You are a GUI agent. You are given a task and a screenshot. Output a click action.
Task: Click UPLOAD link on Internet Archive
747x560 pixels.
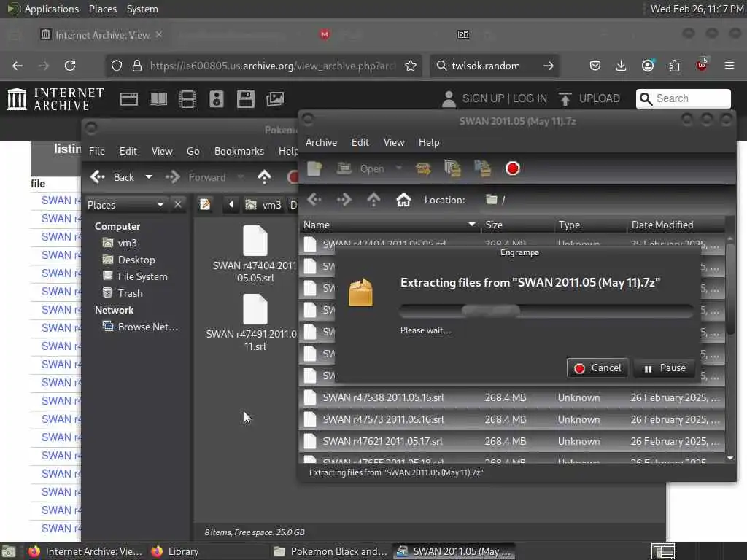(x=589, y=98)
